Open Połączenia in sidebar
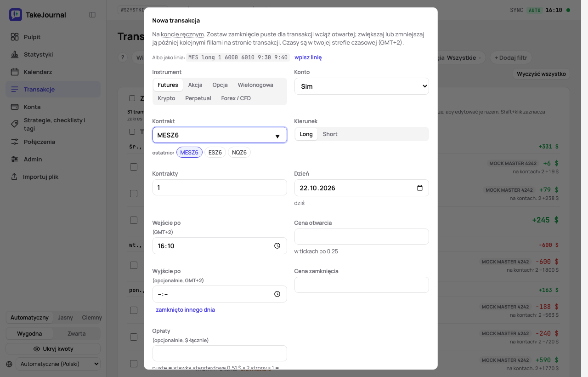 coord(53,142)
